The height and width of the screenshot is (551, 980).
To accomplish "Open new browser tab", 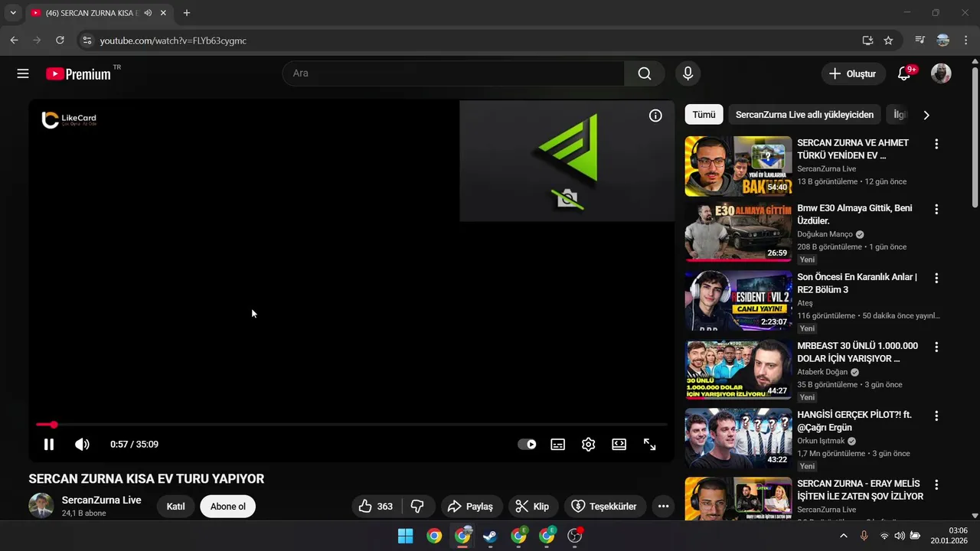I will (x=186, y=13).
